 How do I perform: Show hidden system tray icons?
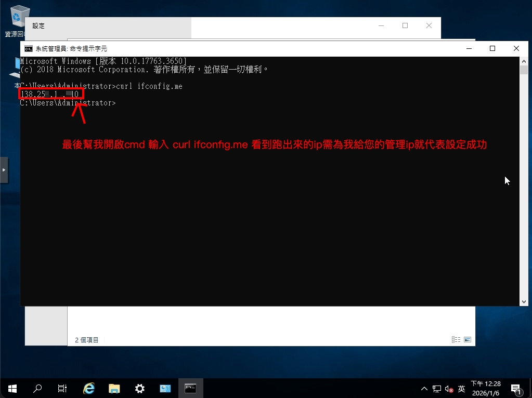click(424, 389)
